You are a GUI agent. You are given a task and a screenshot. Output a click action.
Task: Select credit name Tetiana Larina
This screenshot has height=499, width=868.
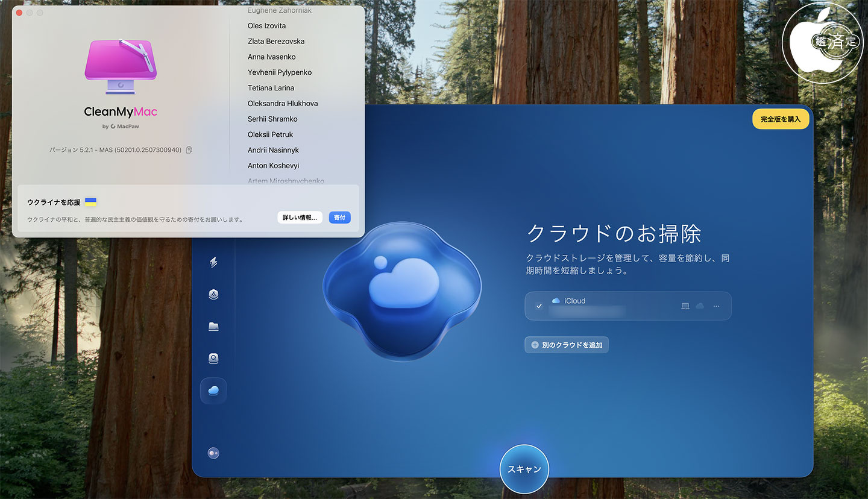[271, 88]
